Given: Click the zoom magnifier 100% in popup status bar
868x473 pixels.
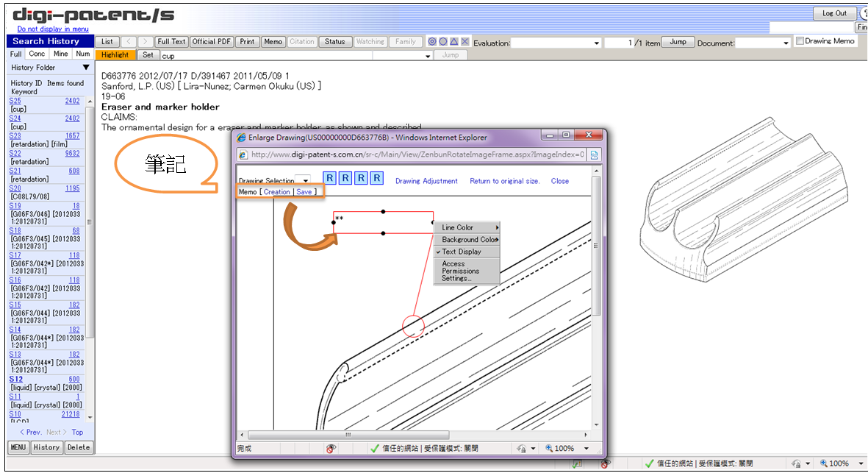Looking at the screenshot, I should pos(559,449).
